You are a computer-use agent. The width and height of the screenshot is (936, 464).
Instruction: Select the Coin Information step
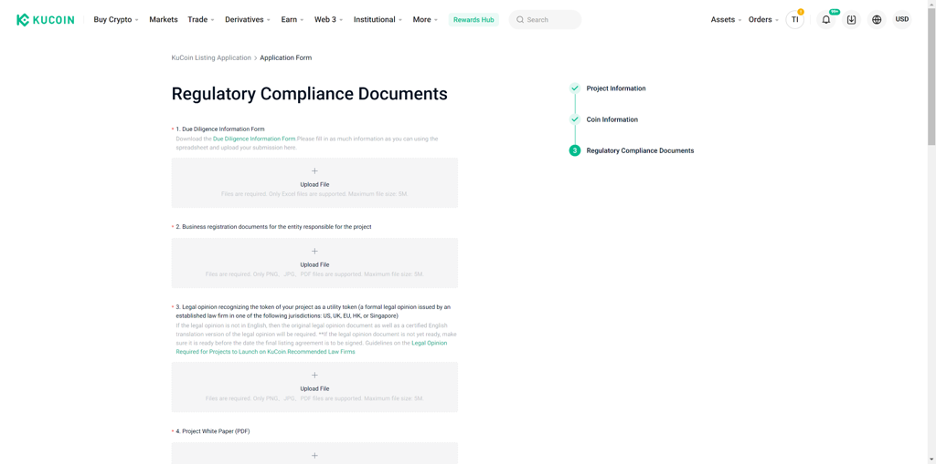pyautogui.click(x=611, y=119)
